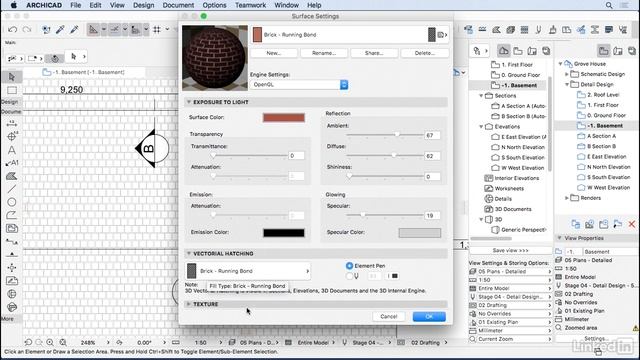Select N North Elevation in navigator
Image resolution: width=640 pixels, height=360 pixels.
[x=523, y=147]
